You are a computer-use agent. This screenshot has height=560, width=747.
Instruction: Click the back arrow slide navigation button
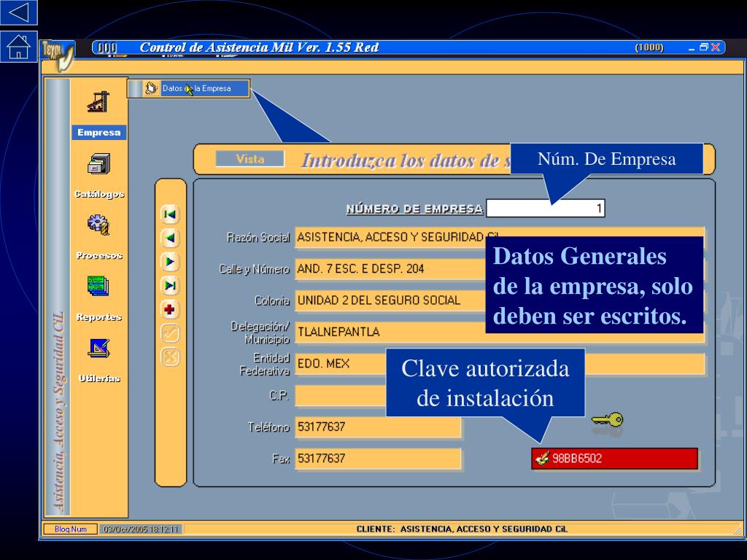coord(18,12)
